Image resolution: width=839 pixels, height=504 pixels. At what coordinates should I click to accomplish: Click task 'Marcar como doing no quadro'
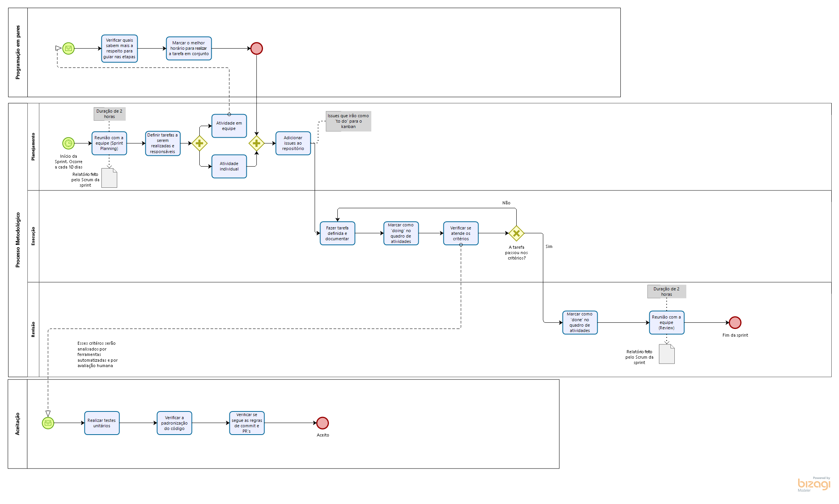tap(401, 233)
